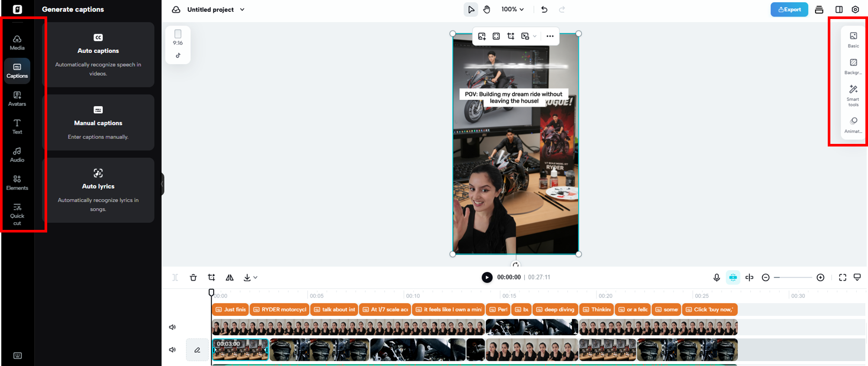Viewport: 868px width, 366px height.
Task: Toggle the split panel layout icon
Action: (x=839, y=10)
